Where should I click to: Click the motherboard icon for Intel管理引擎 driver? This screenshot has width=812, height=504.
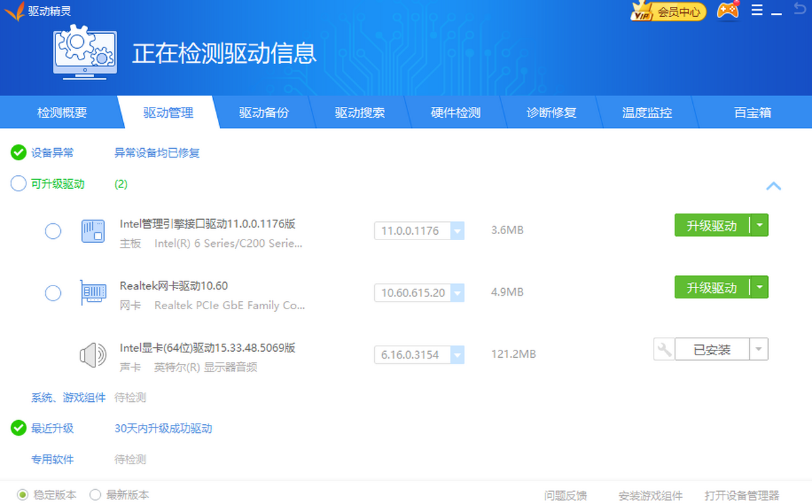coord(93,231)
